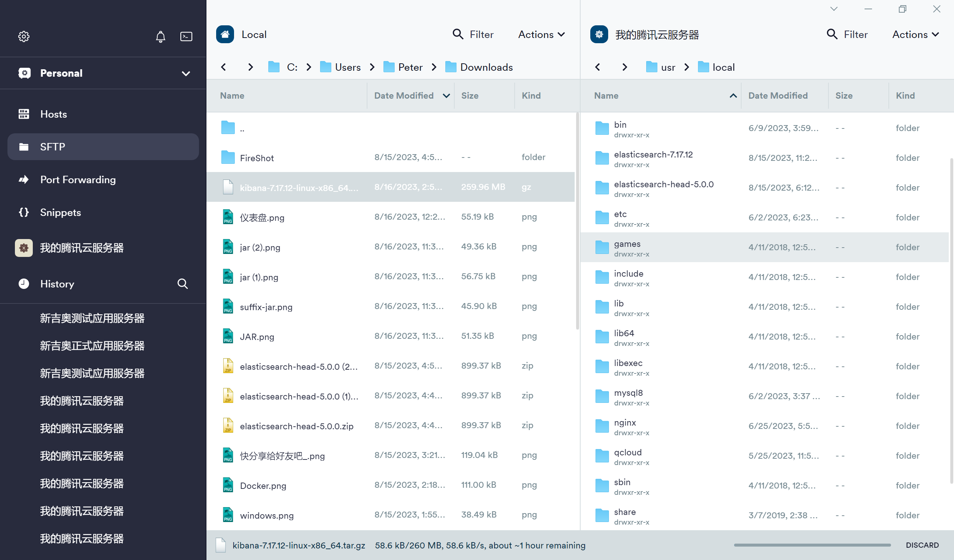Open the local terminal icon
Viewport: 954px width, 560px height.
tap(186, 36)
